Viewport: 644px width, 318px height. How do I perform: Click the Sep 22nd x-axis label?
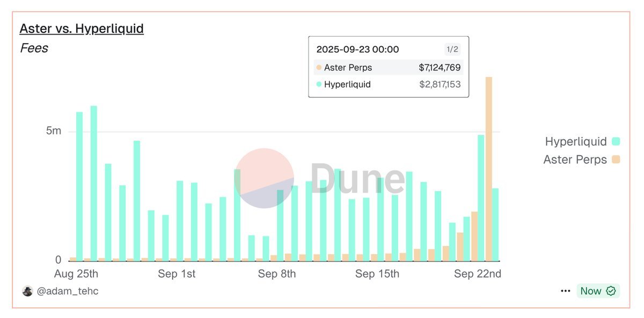(x=478, y=274)
